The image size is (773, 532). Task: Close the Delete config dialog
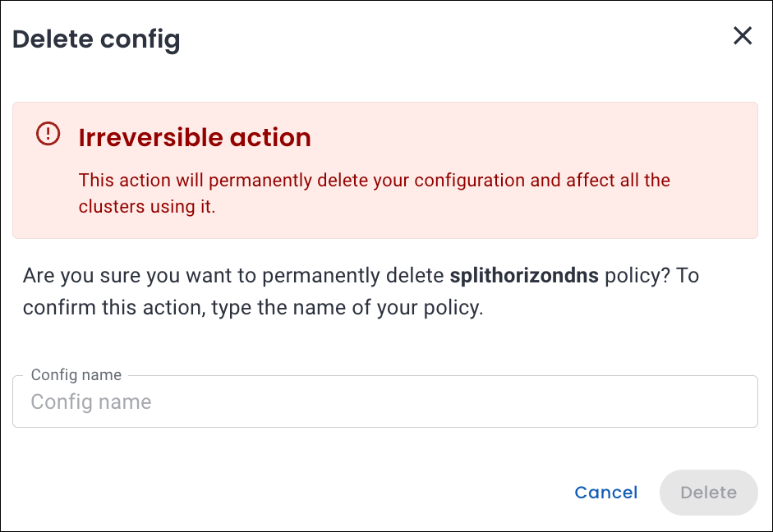click(x=743, y=36)
